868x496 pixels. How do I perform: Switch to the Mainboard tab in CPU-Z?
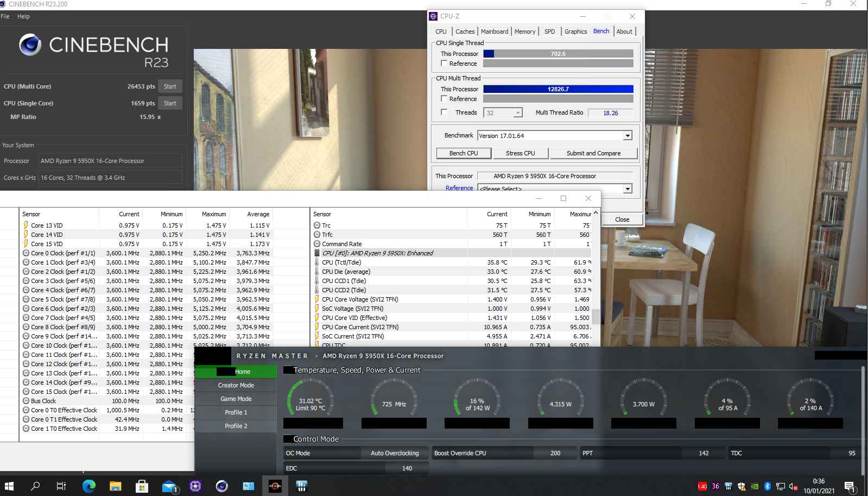pos(495,32)
